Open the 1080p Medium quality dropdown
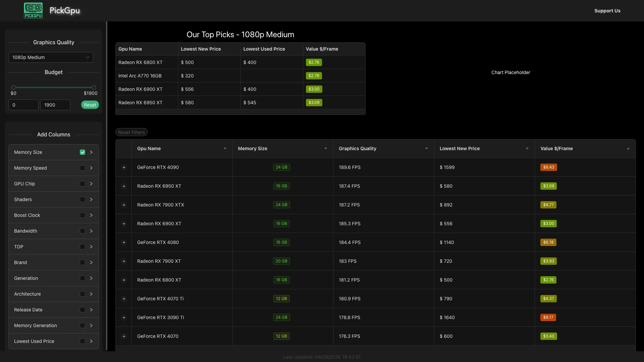This screenshot has height=362, width=644. 51,57
